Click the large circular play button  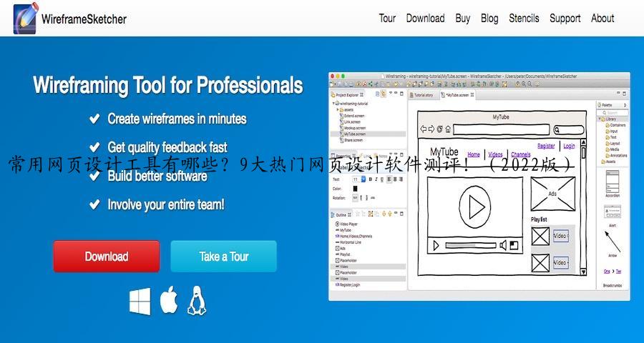click(x=475, y=207)
